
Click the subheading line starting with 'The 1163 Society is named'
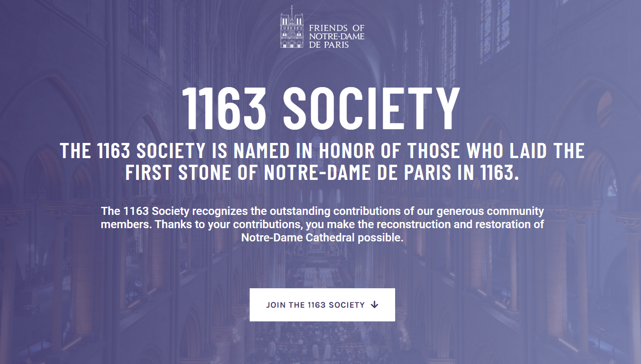click(x=322, y=151)
